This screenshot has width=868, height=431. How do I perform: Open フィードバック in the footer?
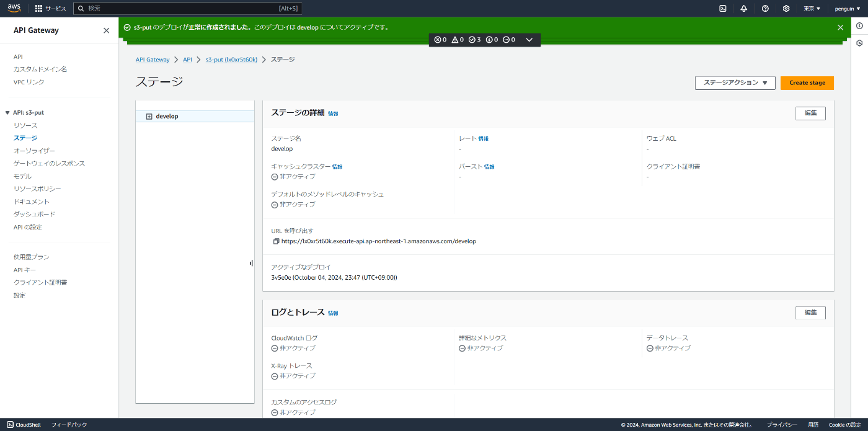(x=69, y=425)
